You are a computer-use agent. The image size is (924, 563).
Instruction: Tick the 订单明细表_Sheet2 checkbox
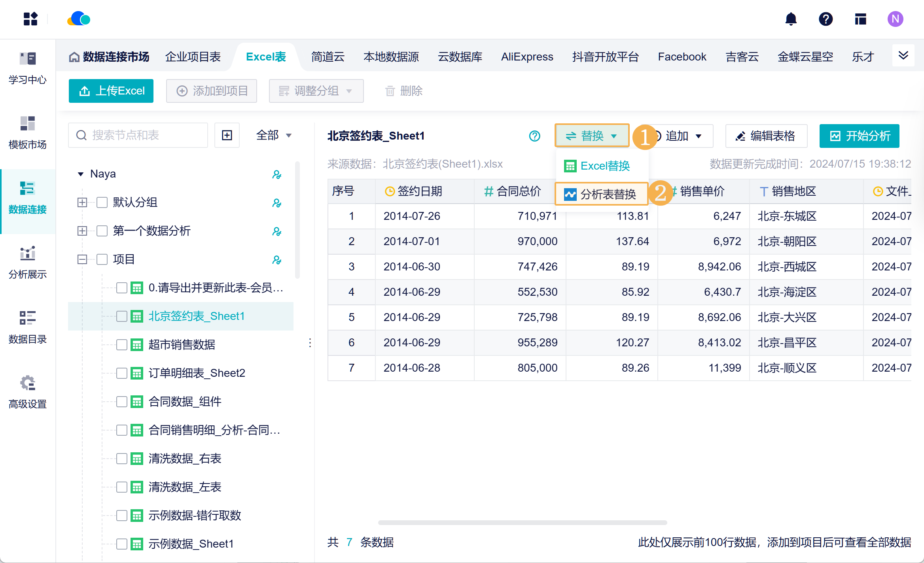point(122,373)
